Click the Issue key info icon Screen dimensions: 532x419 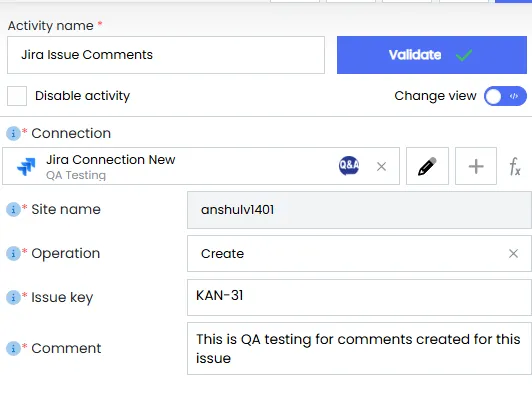tap(14, 298)
